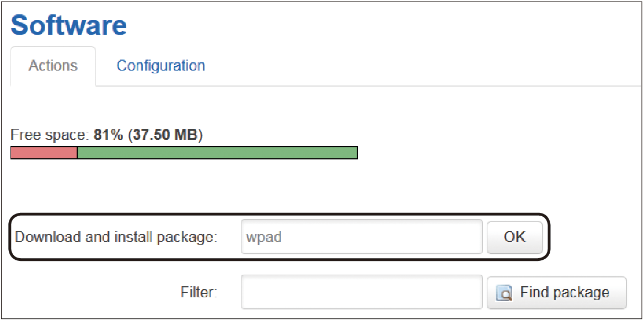Click the OK button to install package

coord(514,237)
